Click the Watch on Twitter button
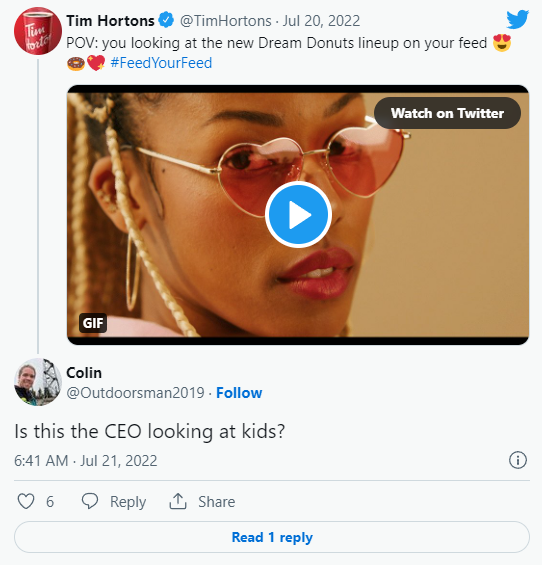 point(447,113)
